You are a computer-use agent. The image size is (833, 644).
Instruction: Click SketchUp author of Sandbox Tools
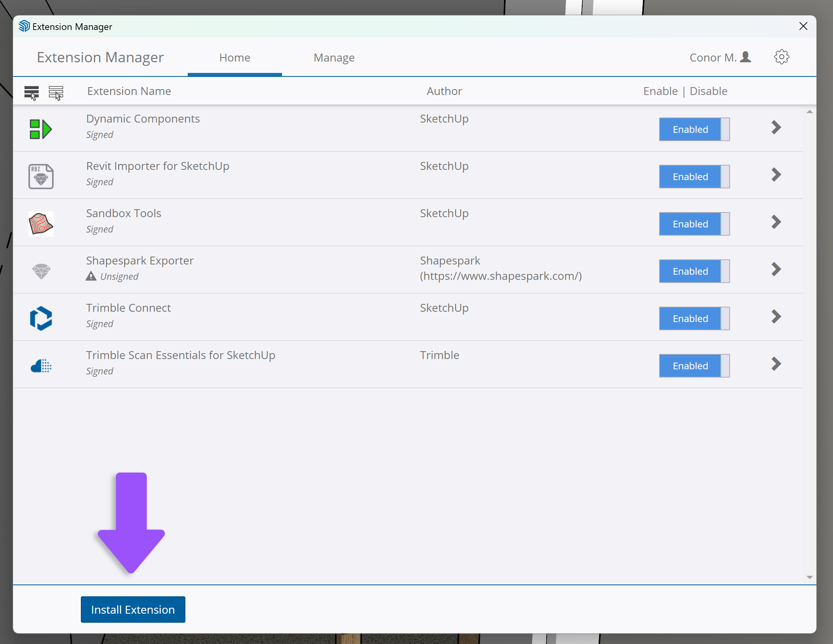pos(444,213)
